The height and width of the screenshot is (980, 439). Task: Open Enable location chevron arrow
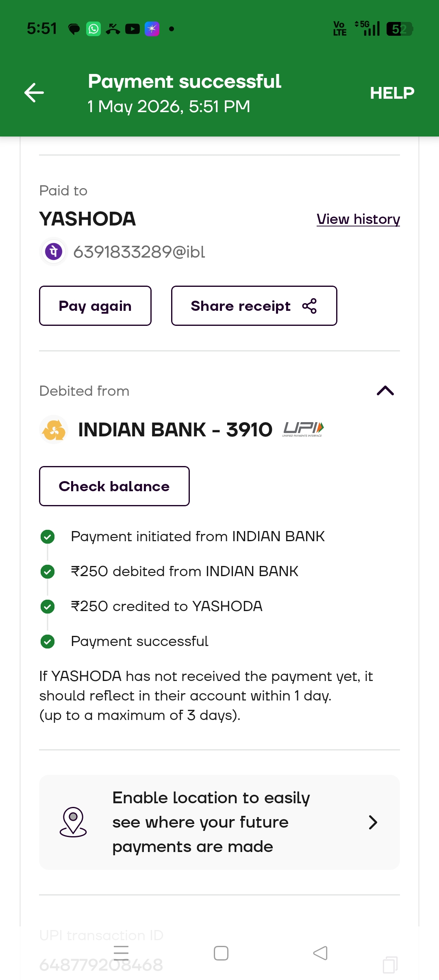point(373,822)
